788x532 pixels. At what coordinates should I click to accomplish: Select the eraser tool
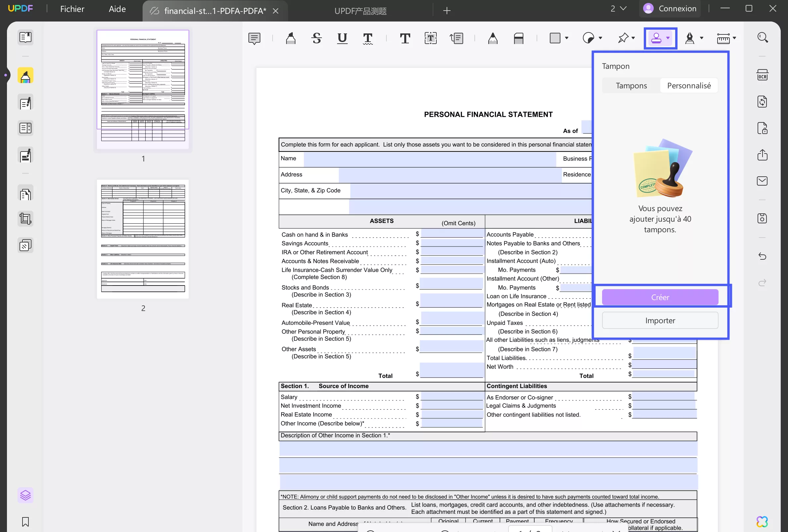coord(518,38)
